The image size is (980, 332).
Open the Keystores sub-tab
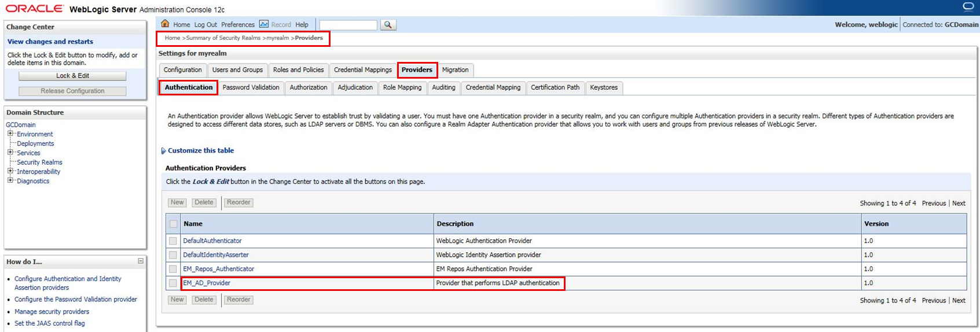[x=604, y=87]
